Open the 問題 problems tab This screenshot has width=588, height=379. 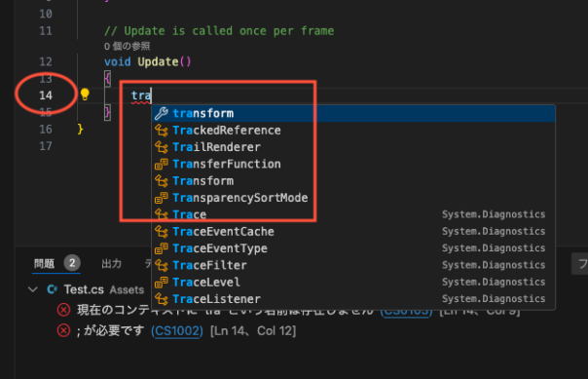(44, 264)
